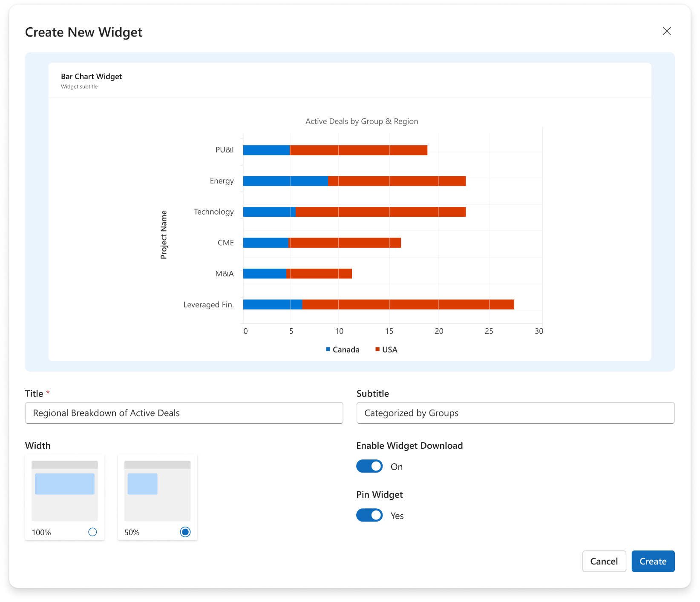Click the USA segment of Leveraged Fin. bar
Screen dimensions: 700x602
tap(408, 304)
